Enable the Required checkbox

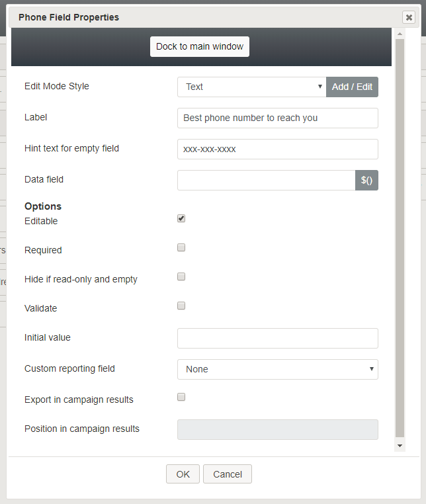pos(181,247)
